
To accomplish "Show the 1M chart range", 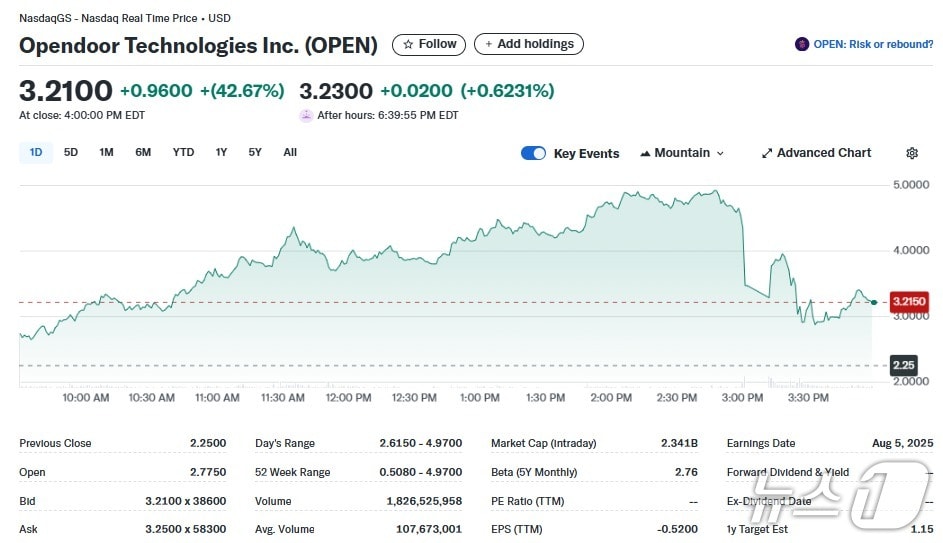I will click(106, 152).
